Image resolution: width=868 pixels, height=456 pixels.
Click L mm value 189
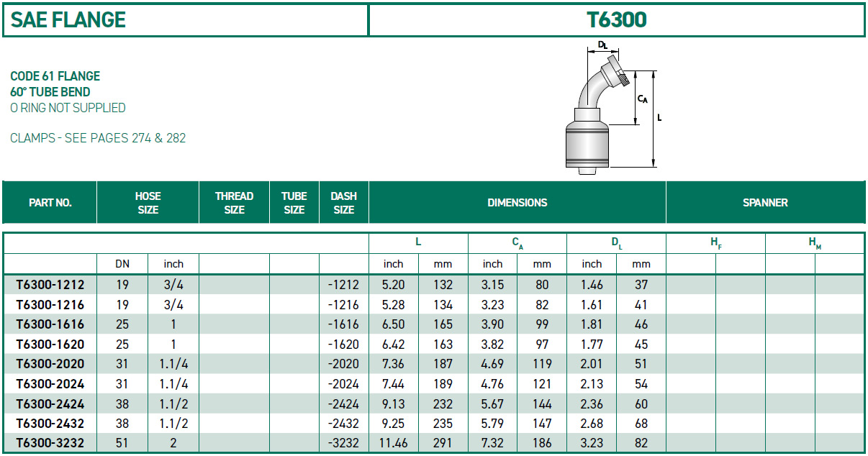point(443,384)
